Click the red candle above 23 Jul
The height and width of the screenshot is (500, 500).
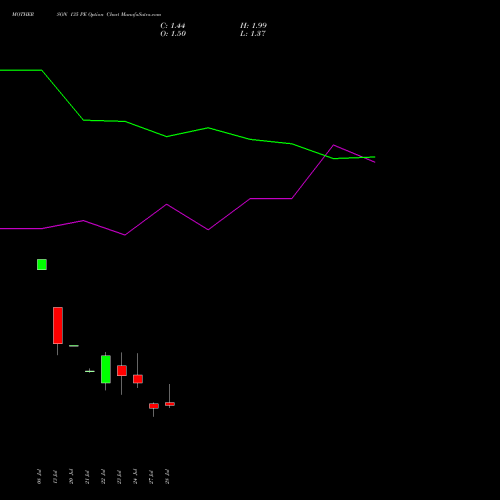(122, 371)
